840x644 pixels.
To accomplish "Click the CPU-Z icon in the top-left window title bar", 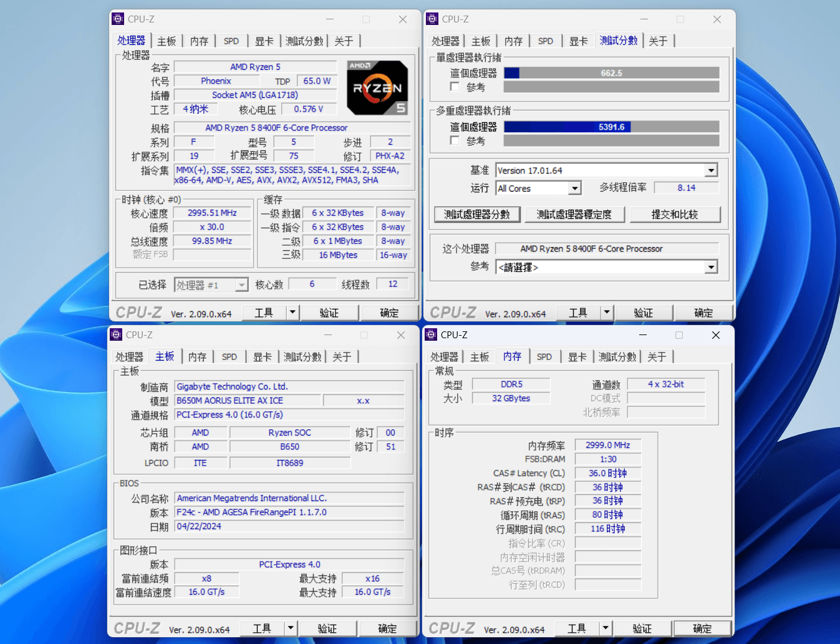I will coord(118,19).
